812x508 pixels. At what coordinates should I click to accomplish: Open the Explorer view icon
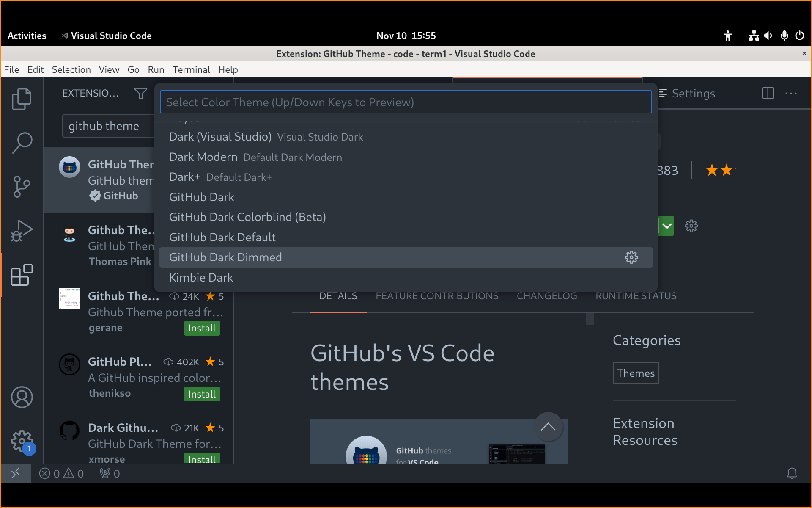[22, 99]
